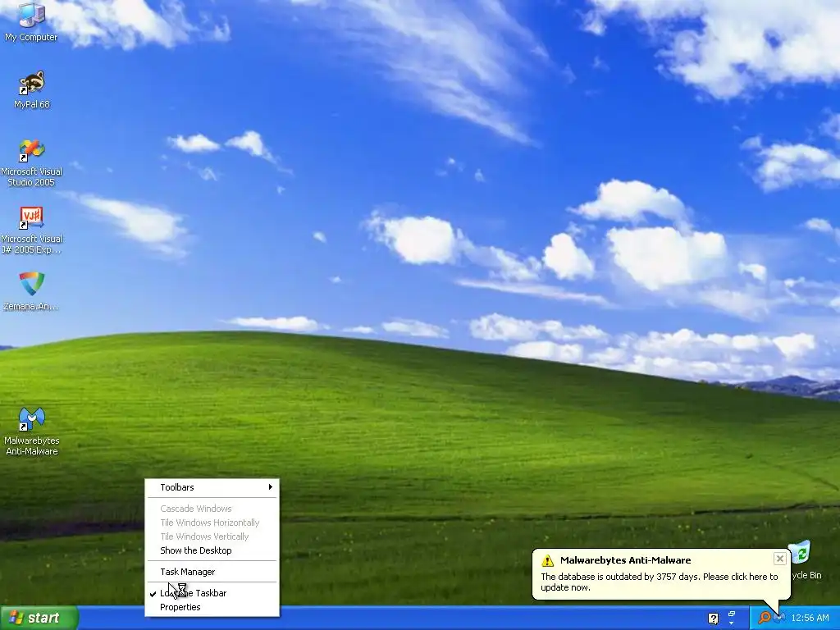Close the Malwarebytes notification balloon
The height and width of the screenshot is (630, 840).
coord(779,559)
